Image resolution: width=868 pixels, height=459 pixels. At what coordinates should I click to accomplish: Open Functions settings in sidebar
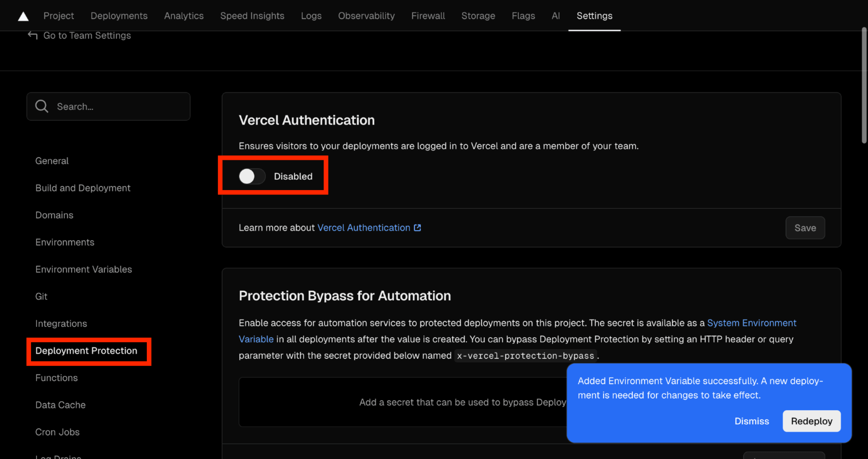click(57, 378)
